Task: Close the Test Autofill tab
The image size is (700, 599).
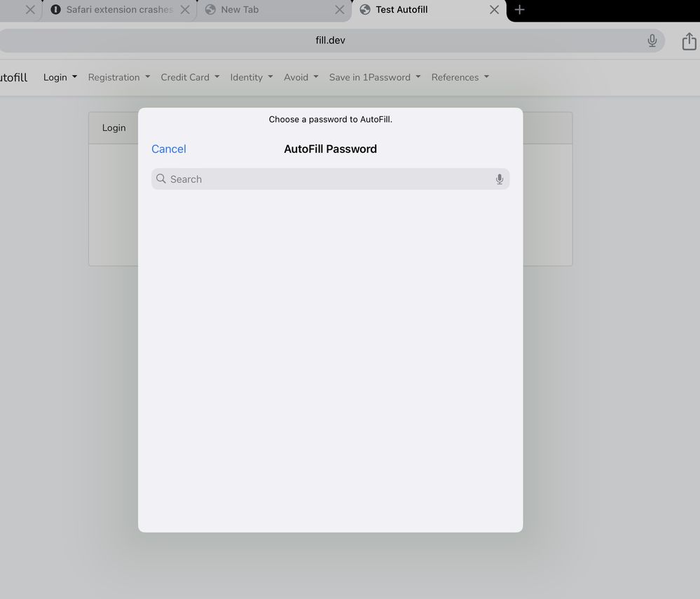Action: 494,10
